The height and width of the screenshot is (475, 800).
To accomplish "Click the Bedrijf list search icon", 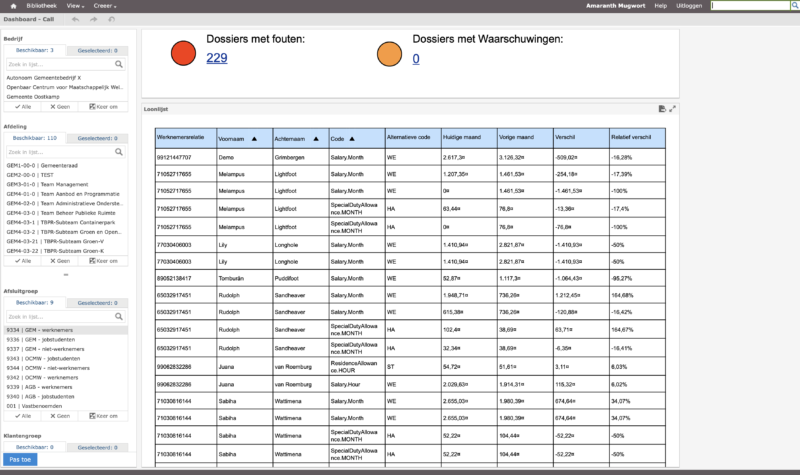I will (118, 63).
